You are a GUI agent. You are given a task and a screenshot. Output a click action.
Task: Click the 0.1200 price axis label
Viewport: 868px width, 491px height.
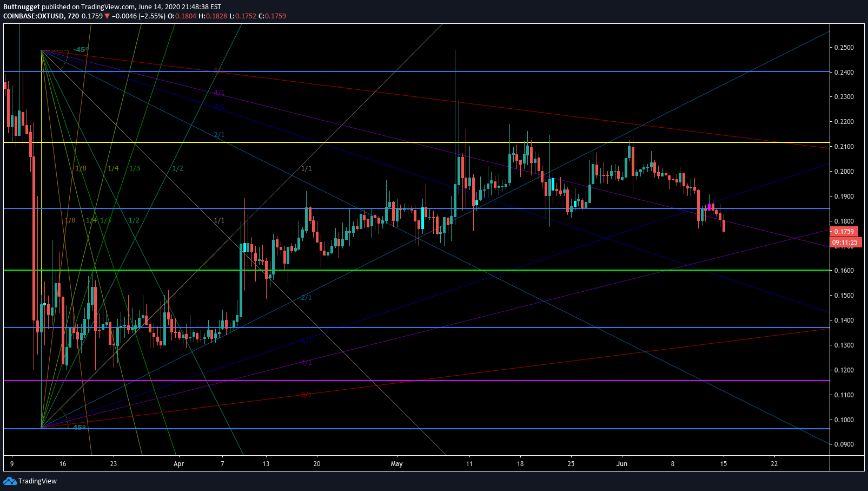844,370
